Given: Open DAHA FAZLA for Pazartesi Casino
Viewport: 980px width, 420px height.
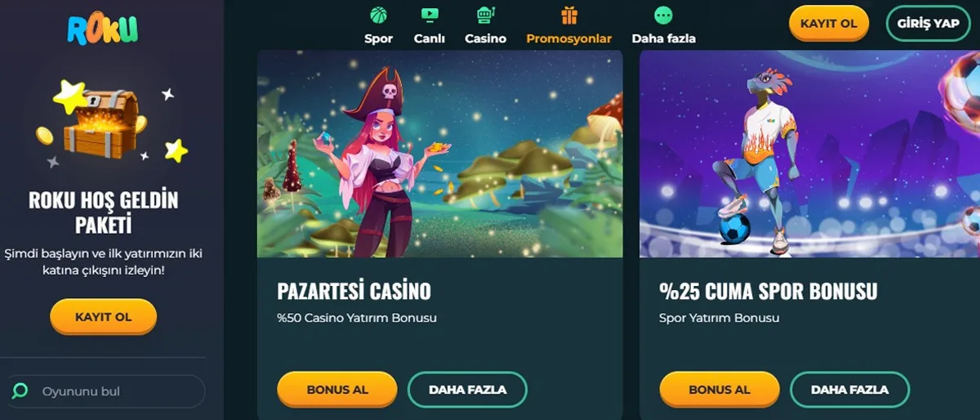Looking at the screenshot, I should (467, 390).
